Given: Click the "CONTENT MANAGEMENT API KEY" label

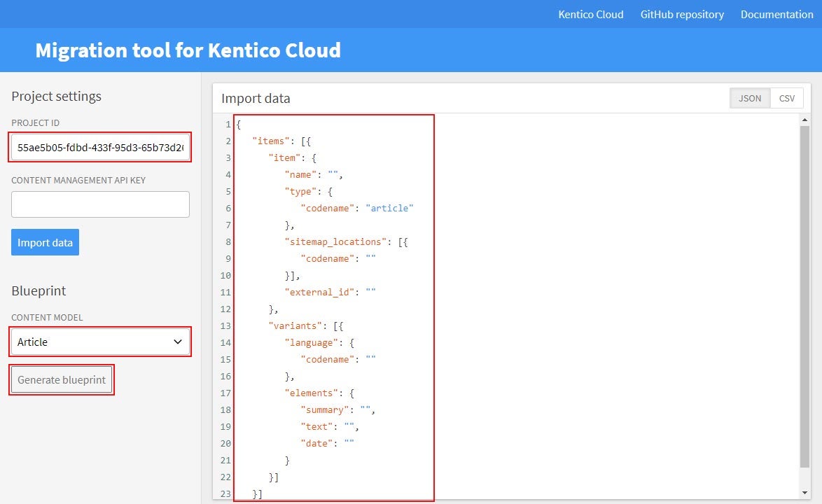Looking at the screenshot, I should coord(78,180).
